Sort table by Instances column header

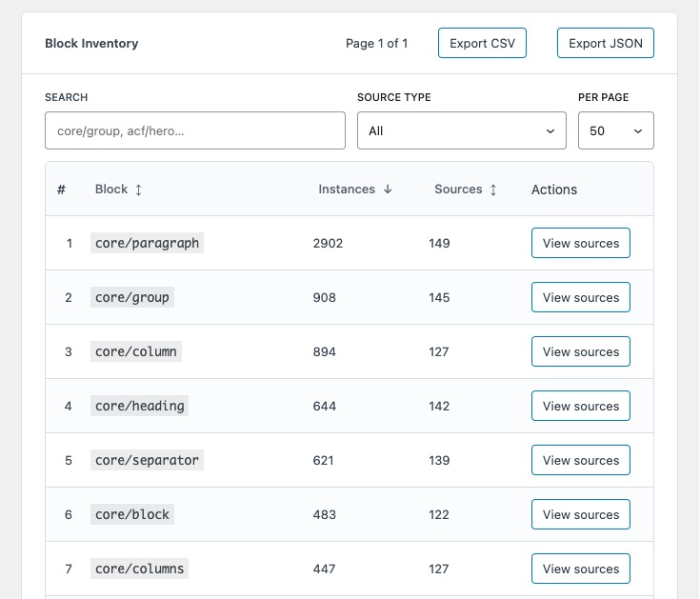tap(347, 190)
